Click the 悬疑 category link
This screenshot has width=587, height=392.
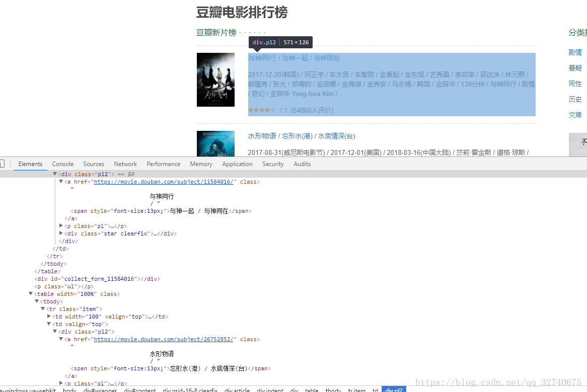click(x=575, y=68)
